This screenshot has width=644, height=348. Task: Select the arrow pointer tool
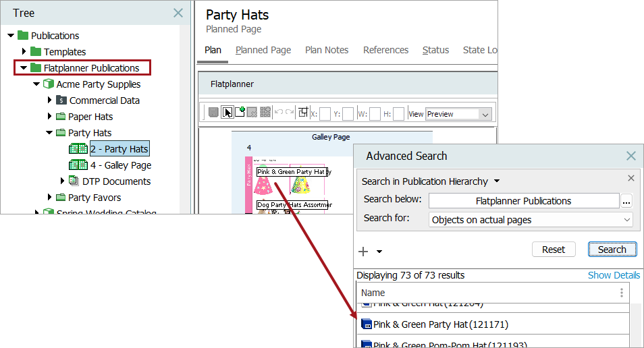pyautogui.click(x=227, y=113)
